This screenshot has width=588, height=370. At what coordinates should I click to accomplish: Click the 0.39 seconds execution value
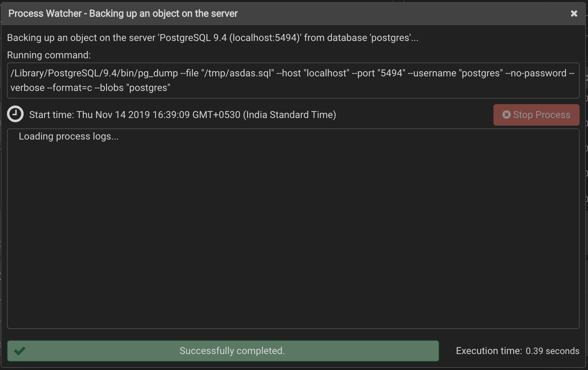(552, 351)
